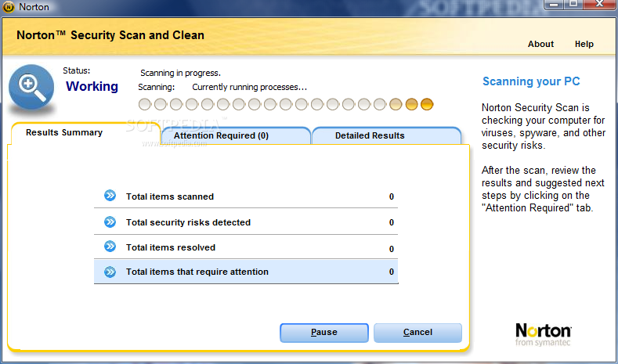
Task: Click the 'Scanning in progress.' text
Action: [180, 74]
